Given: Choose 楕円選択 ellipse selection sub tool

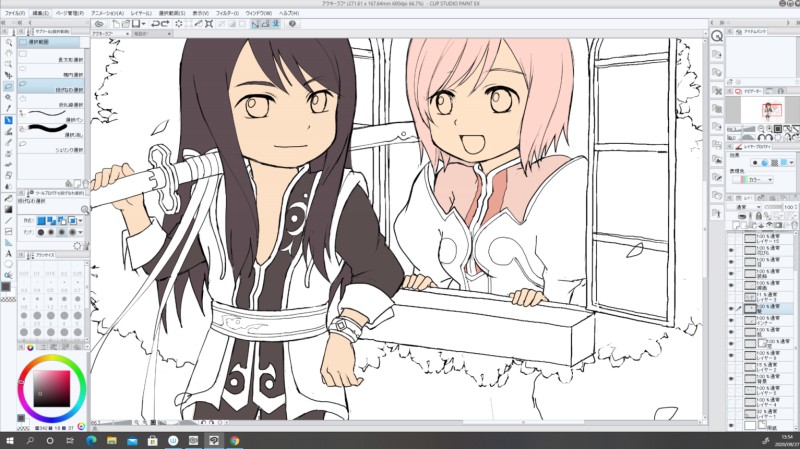Looking at the screenshot, I should [51, 71].
